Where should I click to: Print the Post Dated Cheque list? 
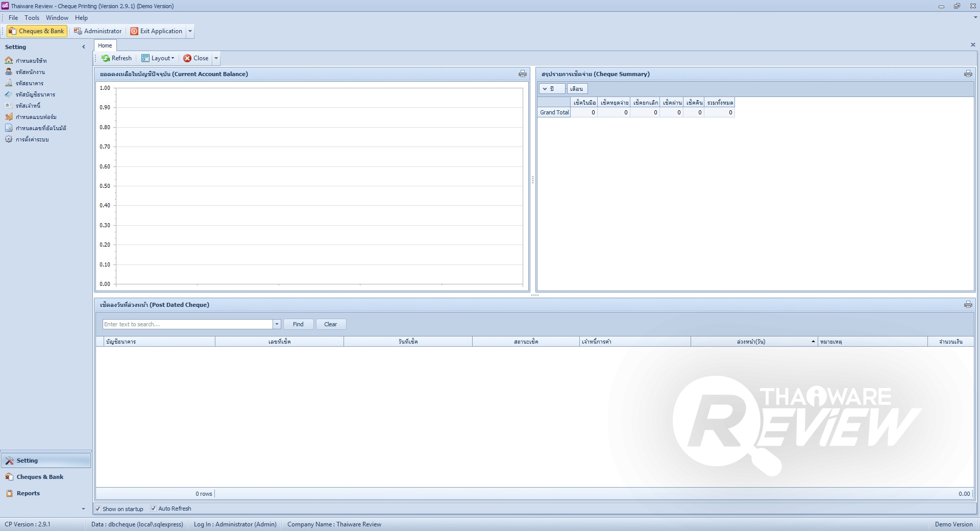pyautogui.click(x=968, y=305)
